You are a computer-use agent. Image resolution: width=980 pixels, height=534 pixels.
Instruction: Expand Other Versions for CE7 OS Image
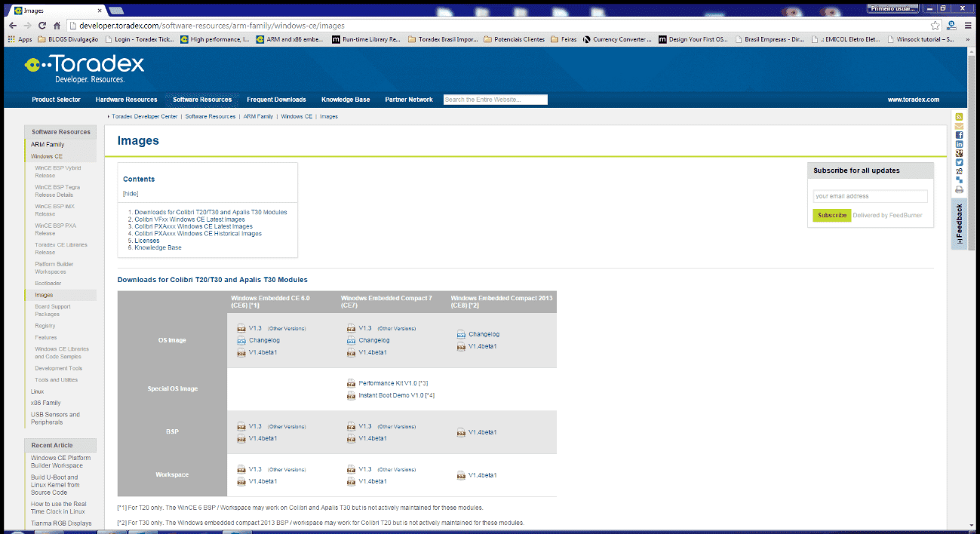coord(397,329)
